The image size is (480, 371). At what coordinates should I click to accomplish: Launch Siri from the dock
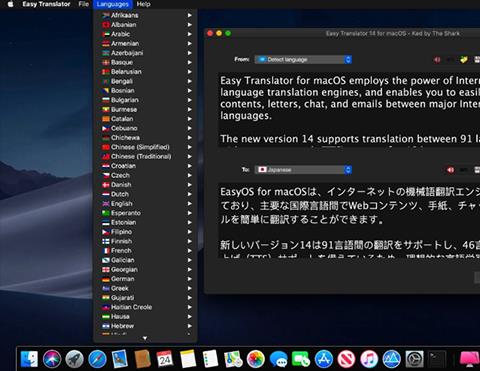[x=52, y=359]
